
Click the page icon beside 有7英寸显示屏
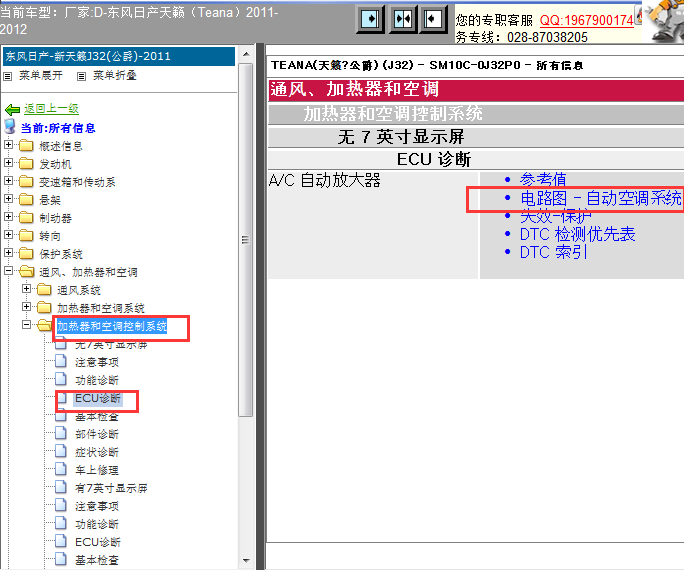(61, 487)
